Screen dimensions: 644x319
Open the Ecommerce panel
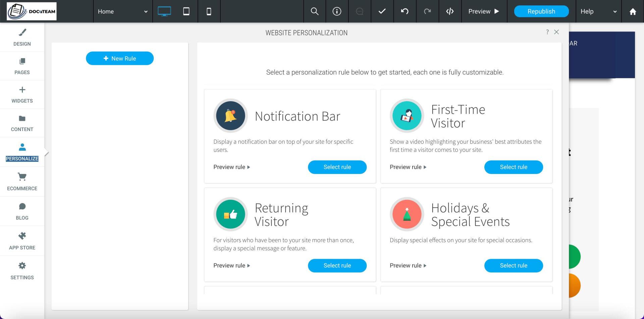coord(22,182)
